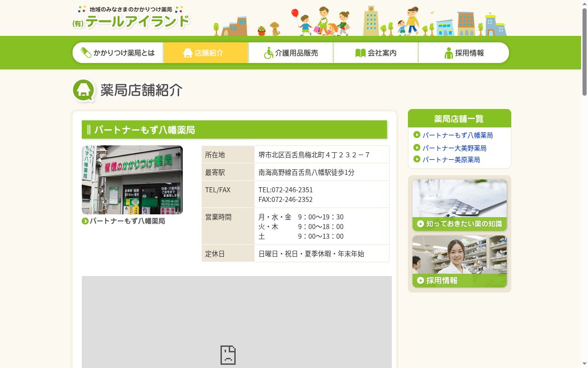Click the person icon beside 採用情報 in the navigation bar
588x368 pixels.
coord(449,53)
